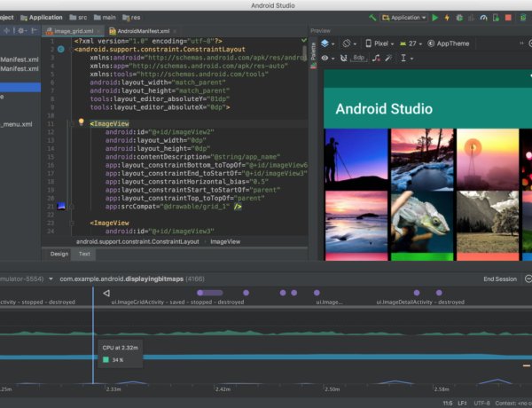Click the src breadcrumb folder

78,18
